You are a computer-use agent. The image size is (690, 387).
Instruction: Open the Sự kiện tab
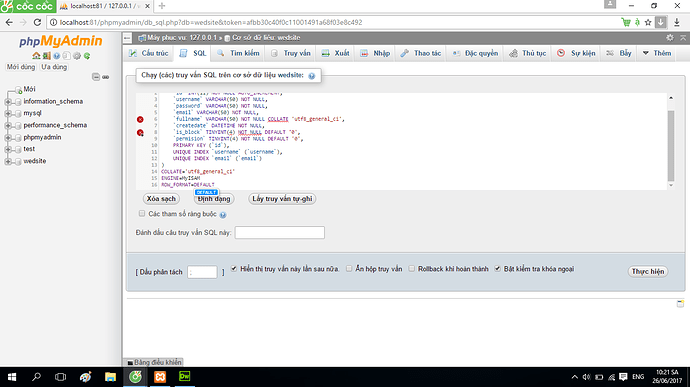click(576, 53)
